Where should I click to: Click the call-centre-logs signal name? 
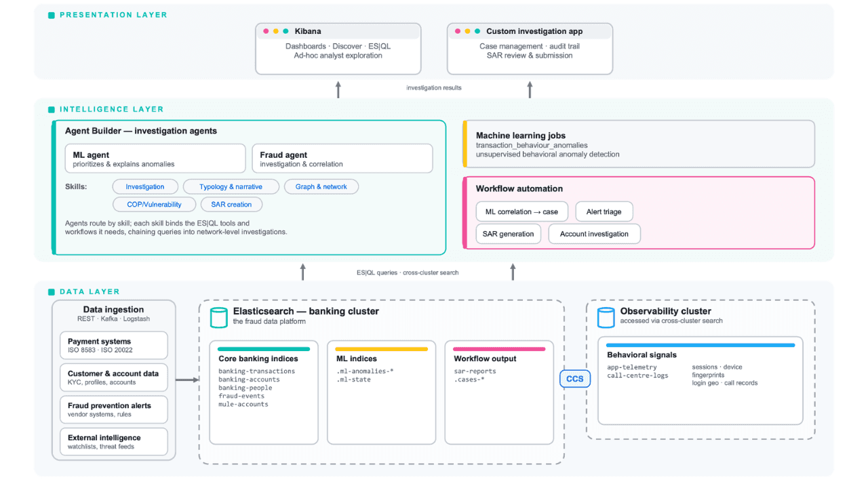click(x=637, y=375)
